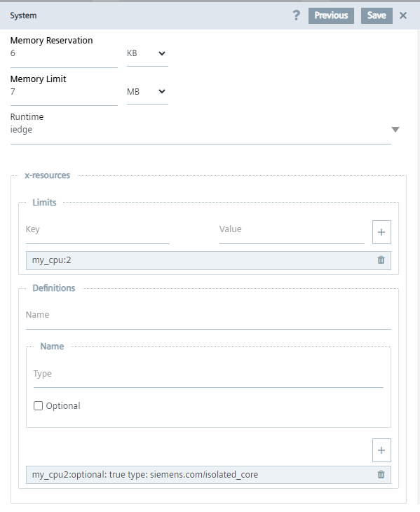
Task: Focus the Memory Reservation value field
Action: click(x=64, y=54)
